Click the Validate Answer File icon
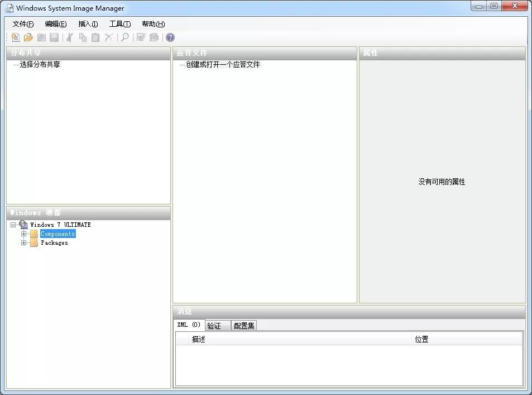 click(x=141, y=37)
